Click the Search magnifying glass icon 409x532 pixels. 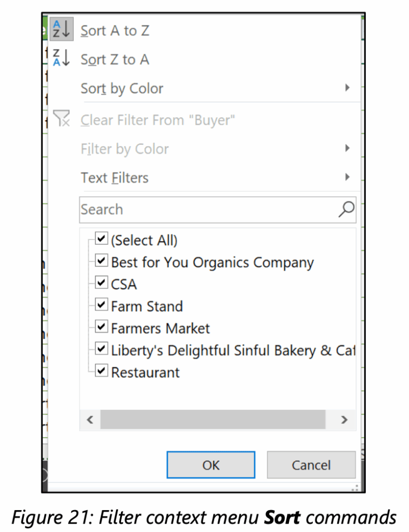[346, 209]
